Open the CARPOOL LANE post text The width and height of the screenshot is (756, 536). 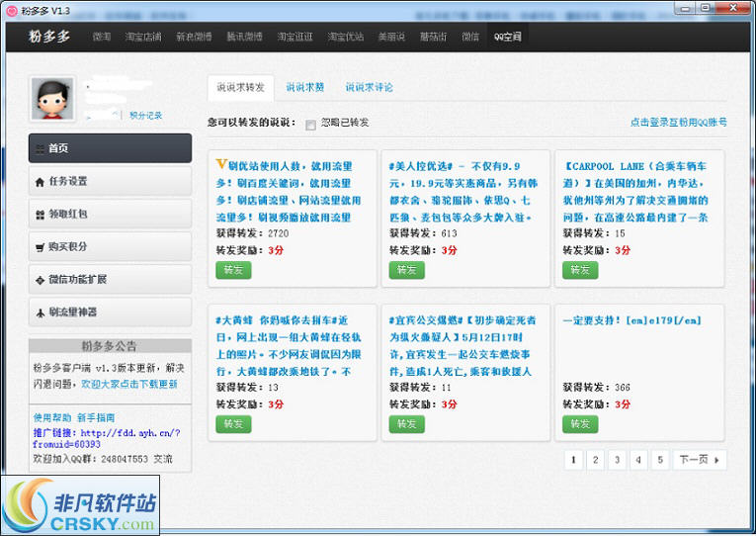pyautogui.click(x=635, y=192)
